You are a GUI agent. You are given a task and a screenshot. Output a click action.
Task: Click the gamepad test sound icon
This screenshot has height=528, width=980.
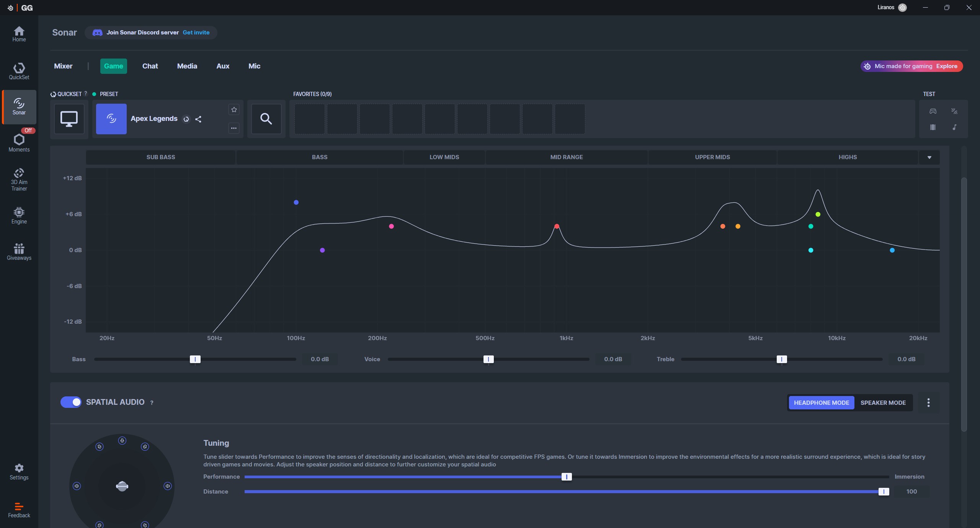pos(933,111)
